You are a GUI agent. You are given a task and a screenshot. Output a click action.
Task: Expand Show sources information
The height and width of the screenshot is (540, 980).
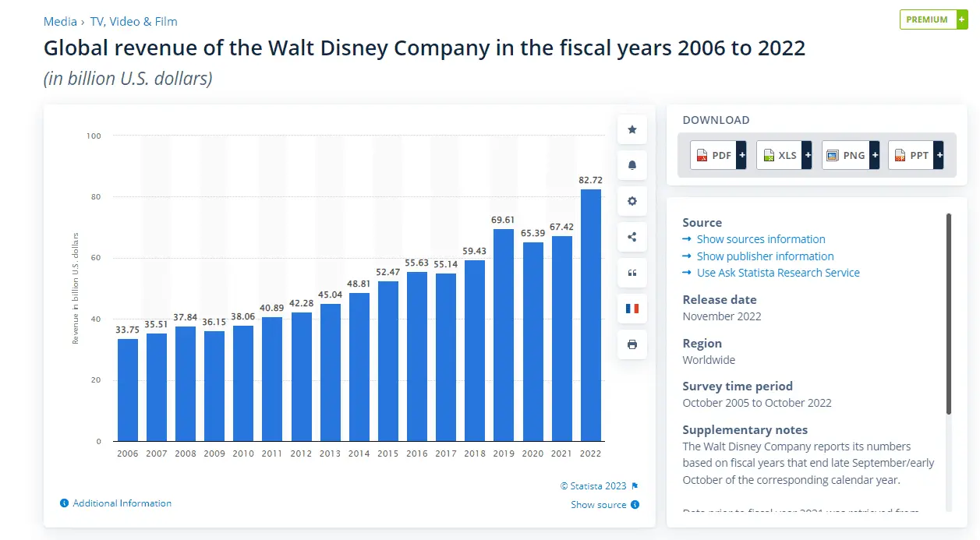tap(760, 239)
